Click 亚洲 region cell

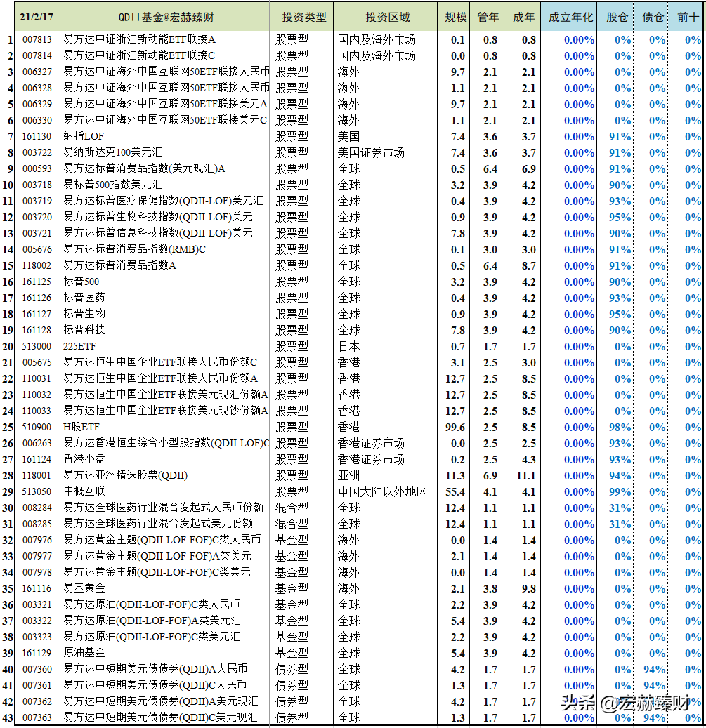tap(349, 475)
